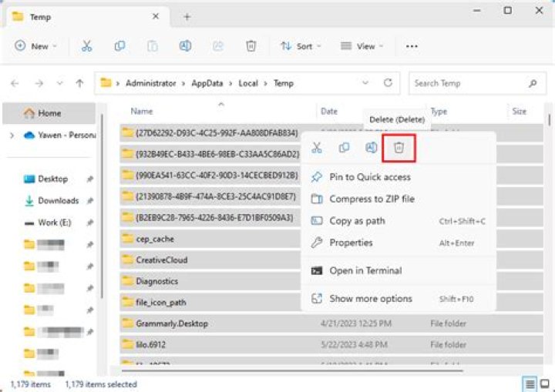Refresh the Temp folder view
This screenshot has width=555, height=392.
coord(388,83)
